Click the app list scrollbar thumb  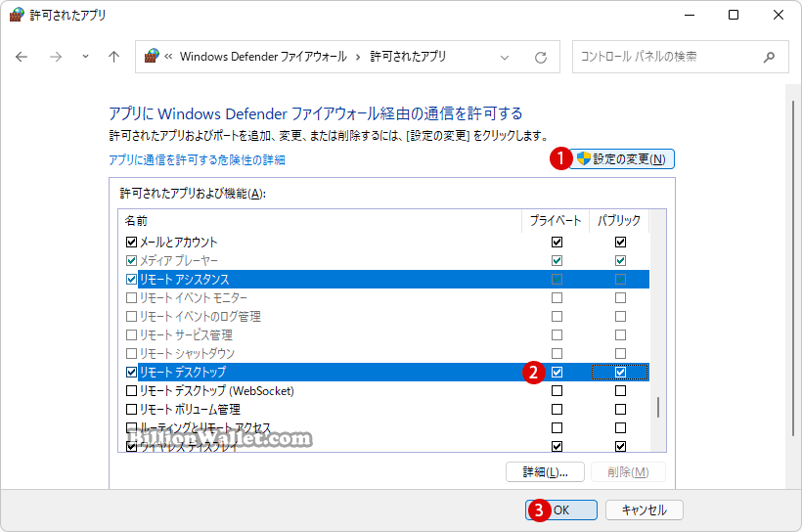tap(658, 407)
